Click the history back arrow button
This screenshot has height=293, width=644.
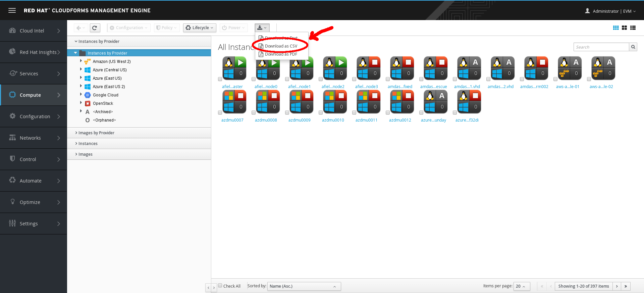point(80,28)
